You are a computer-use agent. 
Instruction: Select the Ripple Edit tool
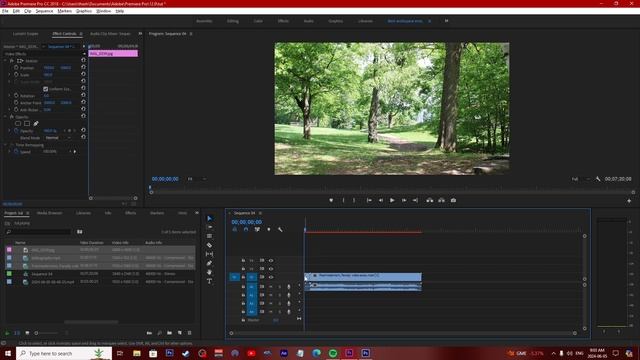coord(209,236)
